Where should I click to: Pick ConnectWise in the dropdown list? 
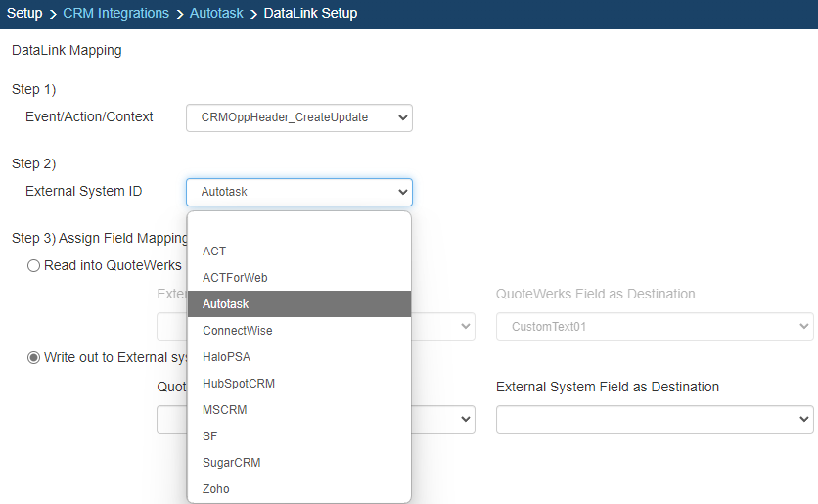click(238, 331)
